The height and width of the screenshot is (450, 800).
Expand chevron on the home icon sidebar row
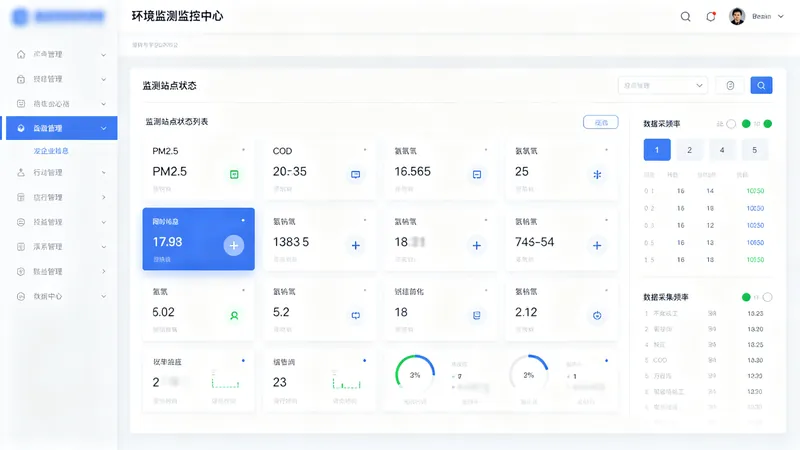click(x=104, y=55)
